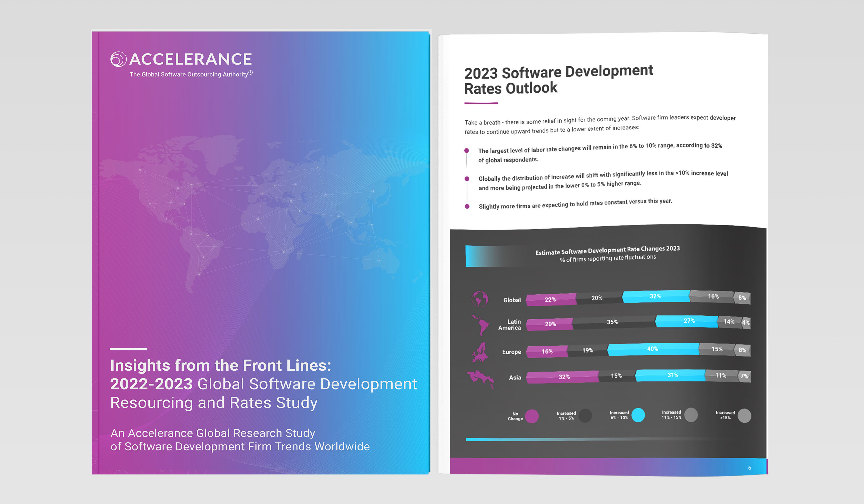Click the Global 22% magenta bar
864x504 pixels.
(x=551, y=299)
